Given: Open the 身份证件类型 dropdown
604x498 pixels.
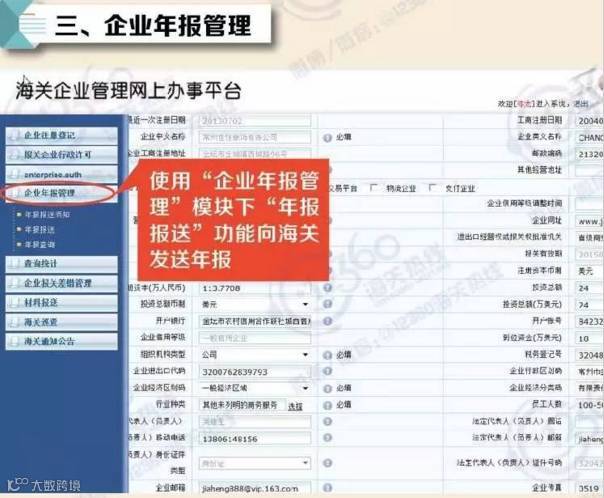Looking at the screenshot, I should pyautogui.click(x=255, y=463).
